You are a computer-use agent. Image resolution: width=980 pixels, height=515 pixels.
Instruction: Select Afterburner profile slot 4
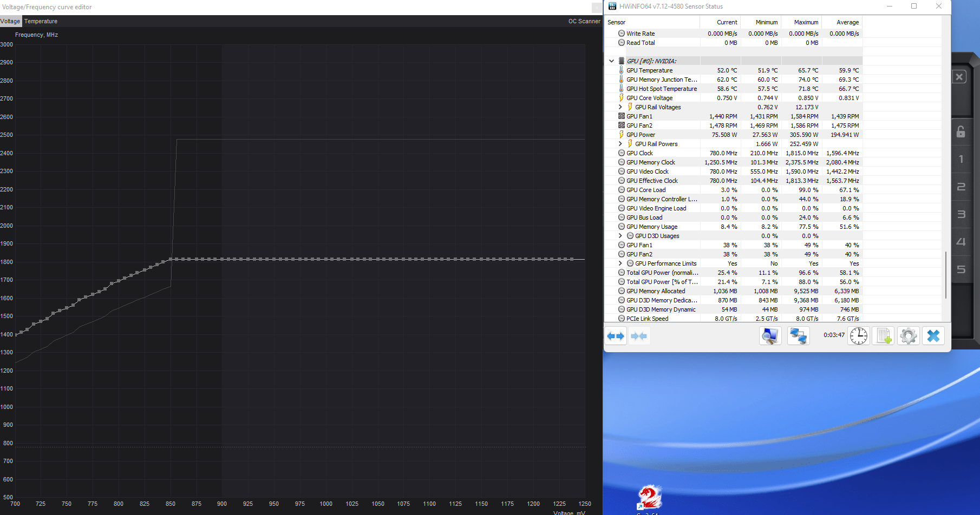click(961, 242)
